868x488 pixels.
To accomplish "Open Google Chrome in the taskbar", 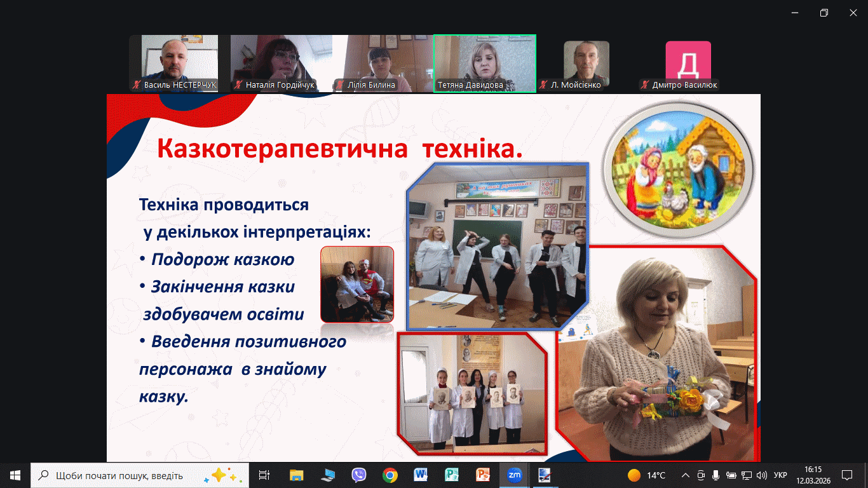I will point(390,475).
